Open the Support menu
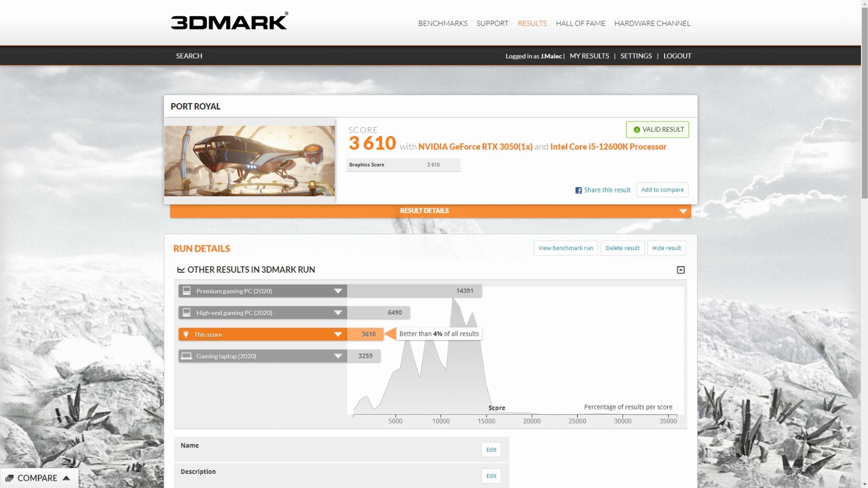 [x=492, y=23]
